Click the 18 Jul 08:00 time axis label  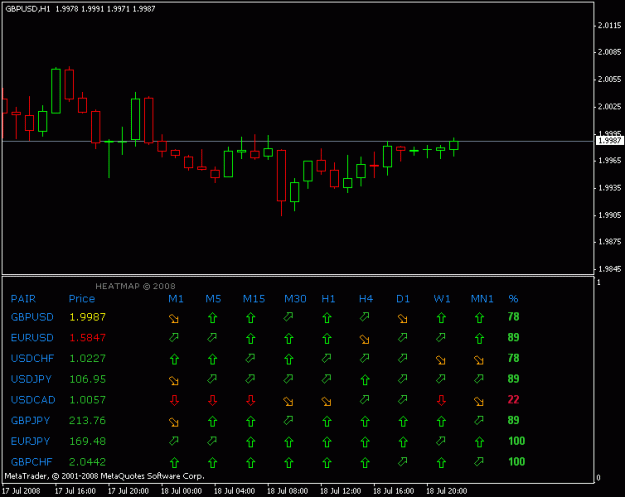pyautogui.click(x=287, y=491)
